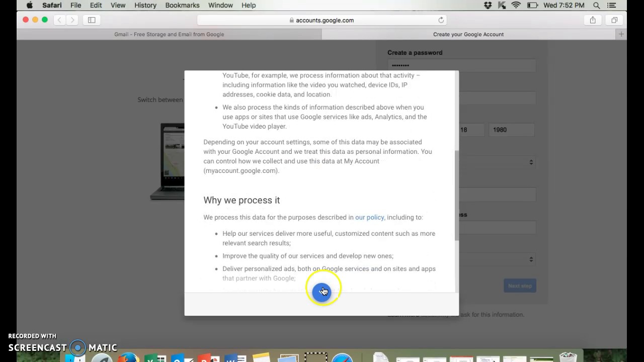Open Word from the Dock

point(235,358)
